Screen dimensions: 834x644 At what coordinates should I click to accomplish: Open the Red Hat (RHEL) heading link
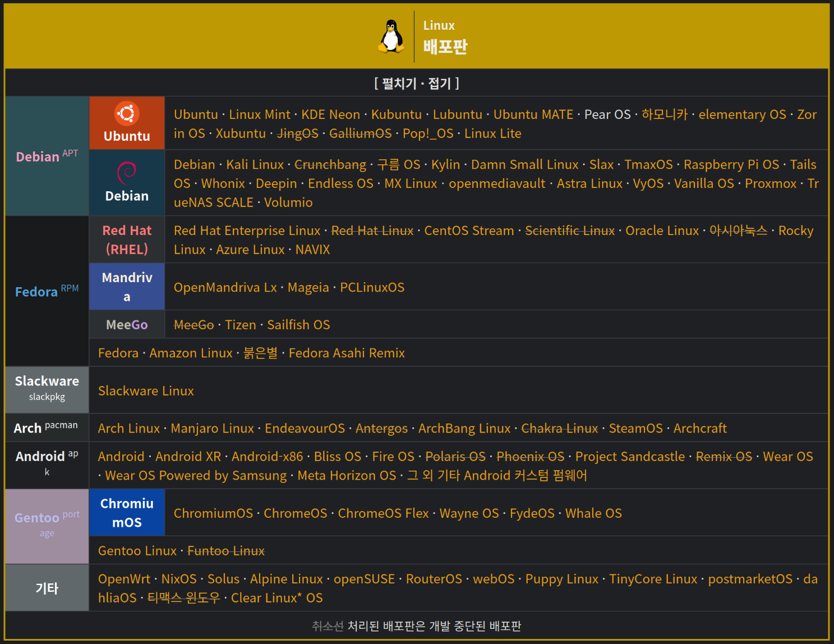[x=127, y=240]
